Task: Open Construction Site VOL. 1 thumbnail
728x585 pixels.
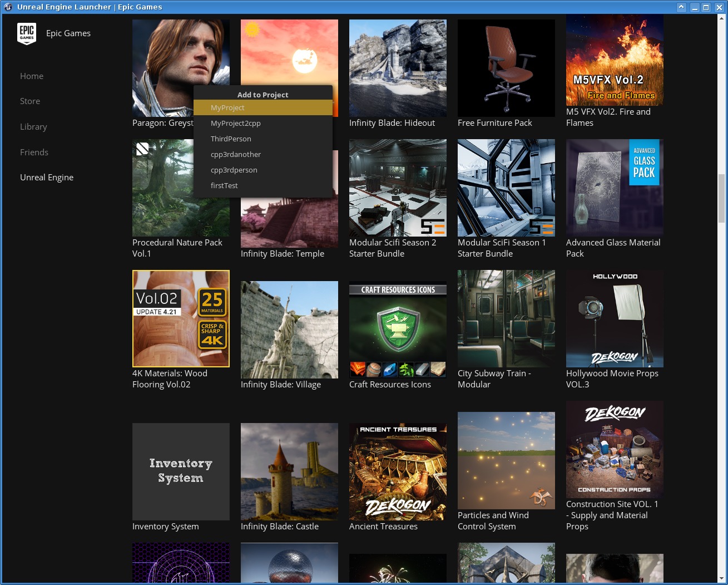Action: (x=615, y=449)
